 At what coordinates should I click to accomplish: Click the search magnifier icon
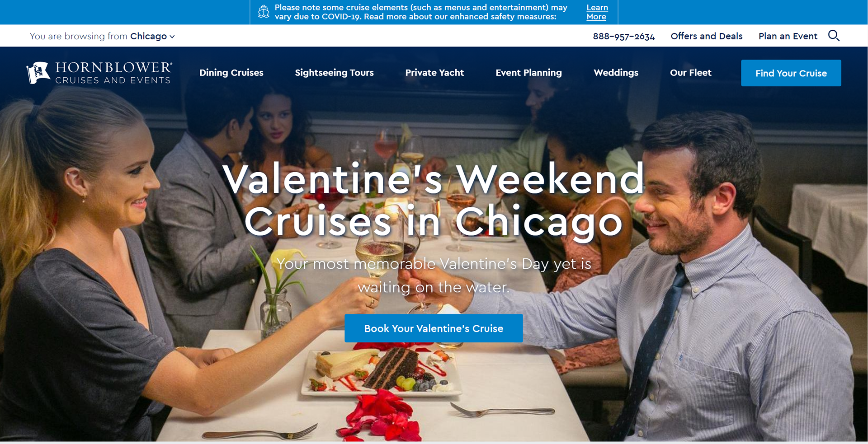834,36
